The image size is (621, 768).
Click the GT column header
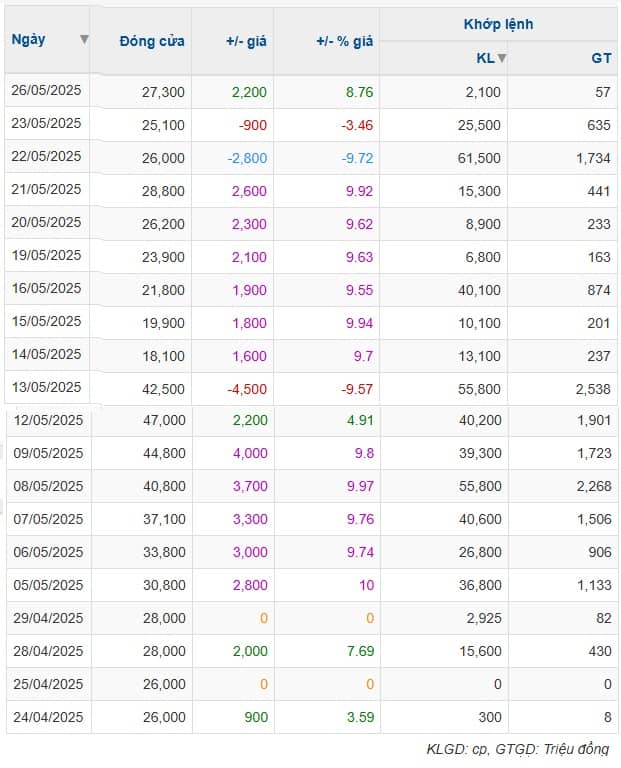point(601,58)
